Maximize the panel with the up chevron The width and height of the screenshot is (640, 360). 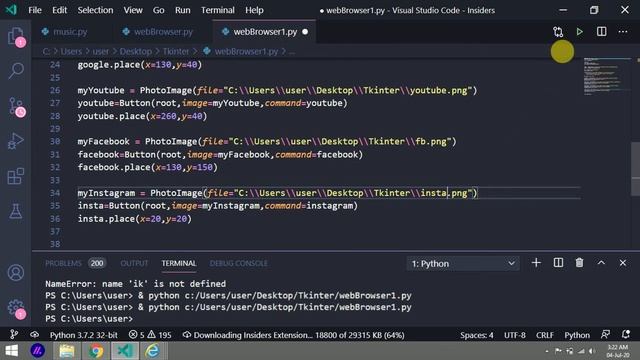pos(601,263)
